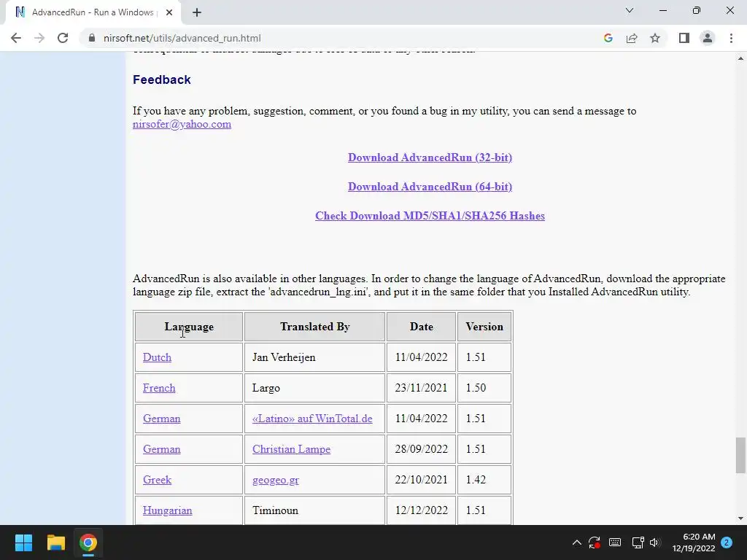Email nirsofer@yahoo.com link

click(182, 124)
